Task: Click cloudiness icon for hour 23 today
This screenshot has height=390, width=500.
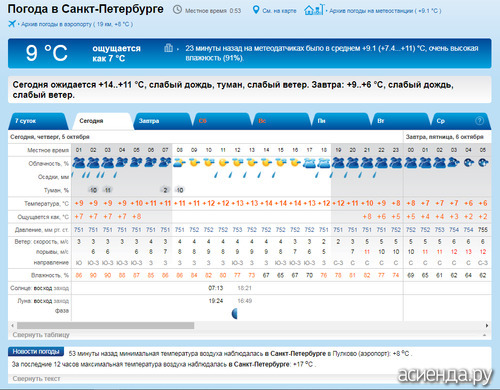Action: (x=396, y=163)
